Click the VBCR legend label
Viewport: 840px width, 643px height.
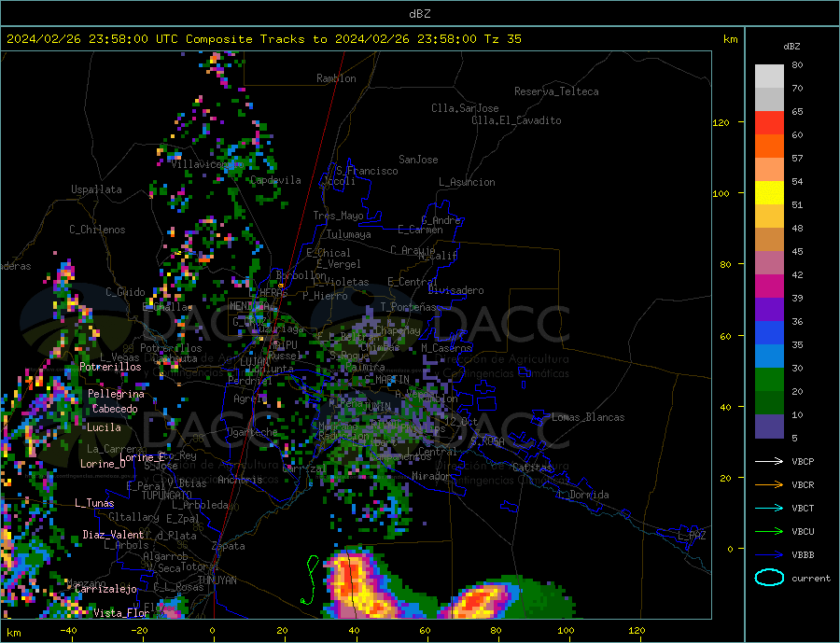(x=803, y=485)
